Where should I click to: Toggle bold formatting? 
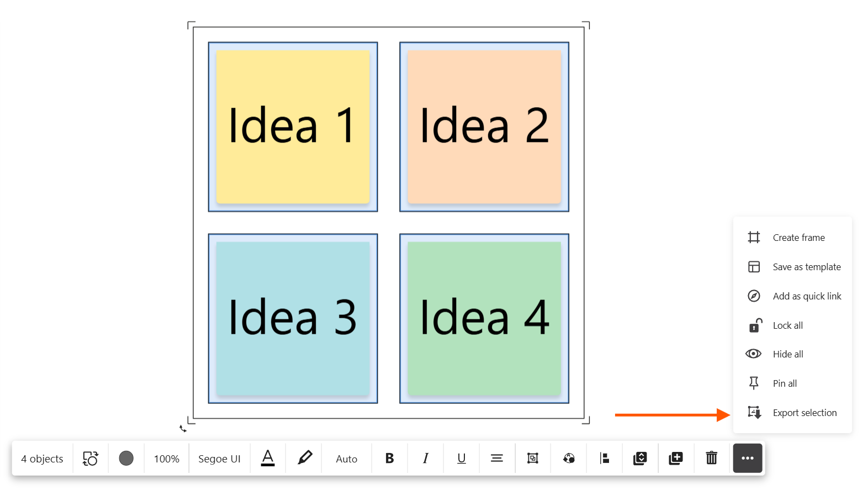click(390, 458)
